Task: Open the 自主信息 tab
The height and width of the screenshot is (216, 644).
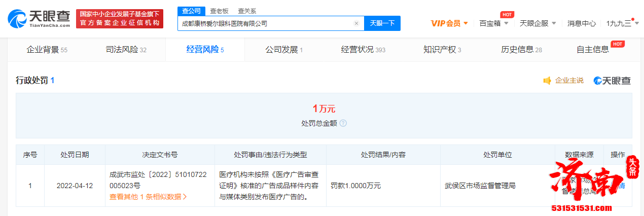Action: pos(593,50)
